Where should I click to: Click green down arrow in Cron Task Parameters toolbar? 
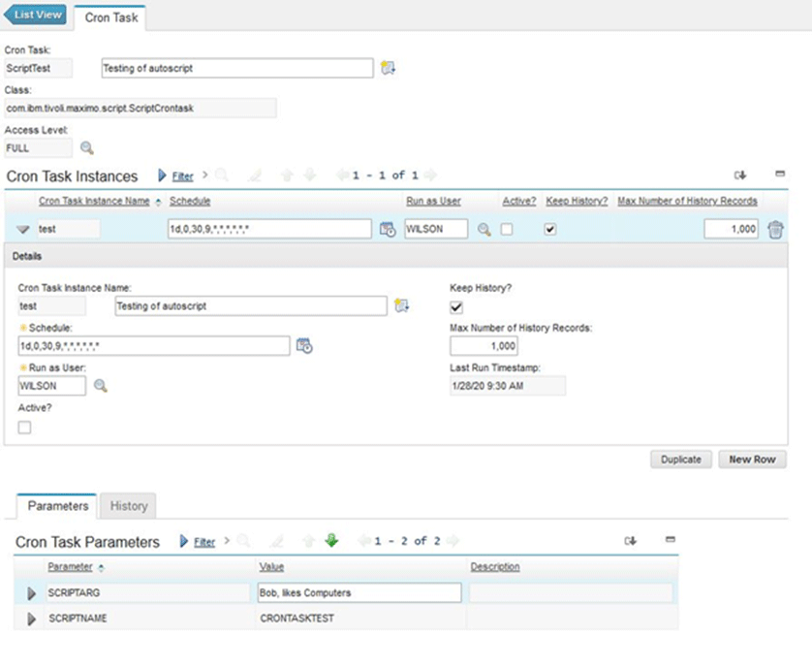(331, 541)
